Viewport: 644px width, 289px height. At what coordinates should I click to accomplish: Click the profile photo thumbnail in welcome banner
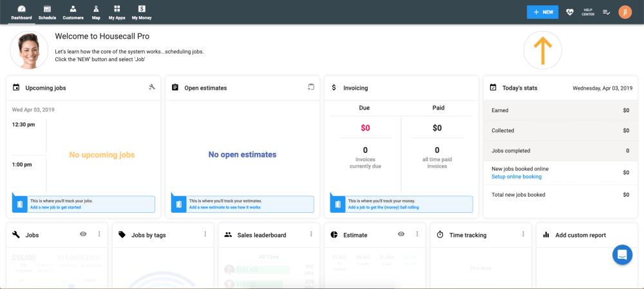[29, 50]
